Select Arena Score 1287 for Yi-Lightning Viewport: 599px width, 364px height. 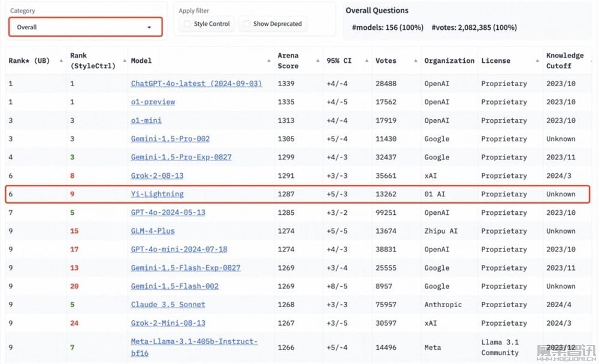coord(286,194)
